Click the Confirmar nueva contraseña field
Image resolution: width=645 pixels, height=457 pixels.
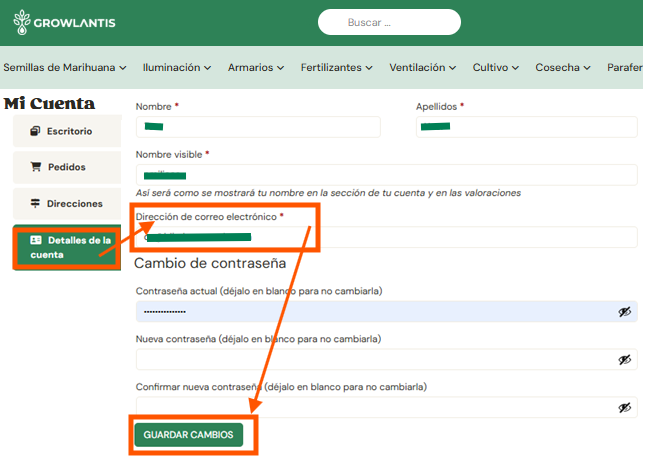(387, 407)
